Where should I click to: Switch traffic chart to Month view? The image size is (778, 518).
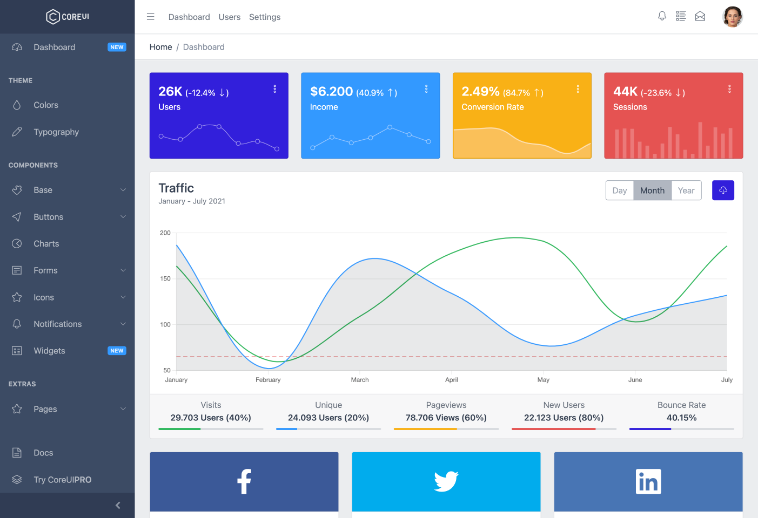coord(652,190)
